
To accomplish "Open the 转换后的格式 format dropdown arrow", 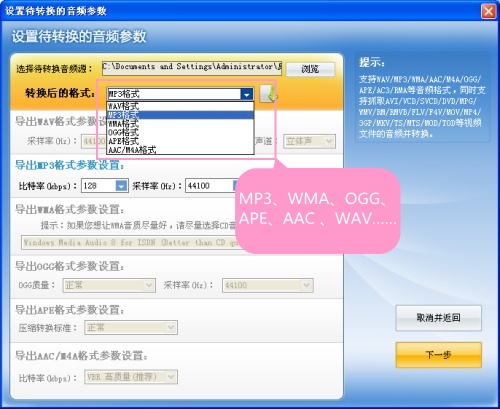I will [247, 94].
